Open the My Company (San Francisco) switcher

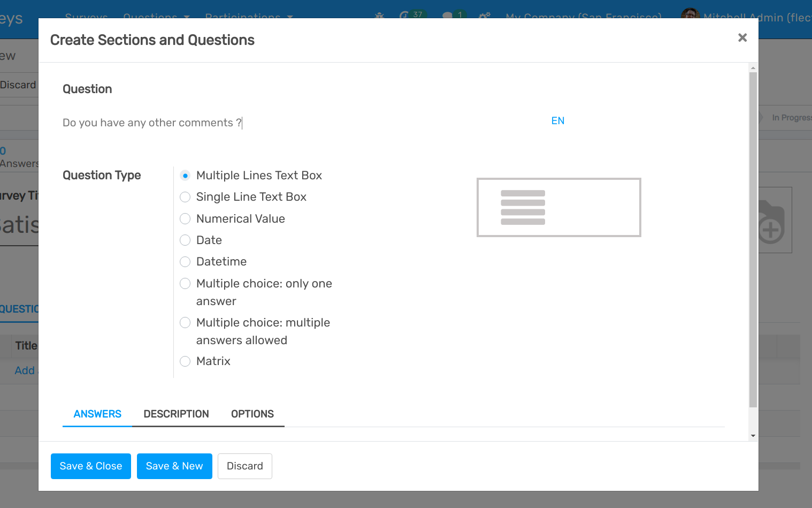point(583,17)
